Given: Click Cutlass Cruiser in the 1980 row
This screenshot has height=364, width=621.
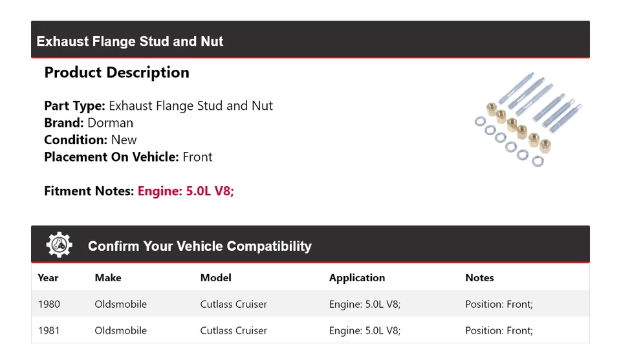Looking at the screenshot, I should tap(234, 304).
